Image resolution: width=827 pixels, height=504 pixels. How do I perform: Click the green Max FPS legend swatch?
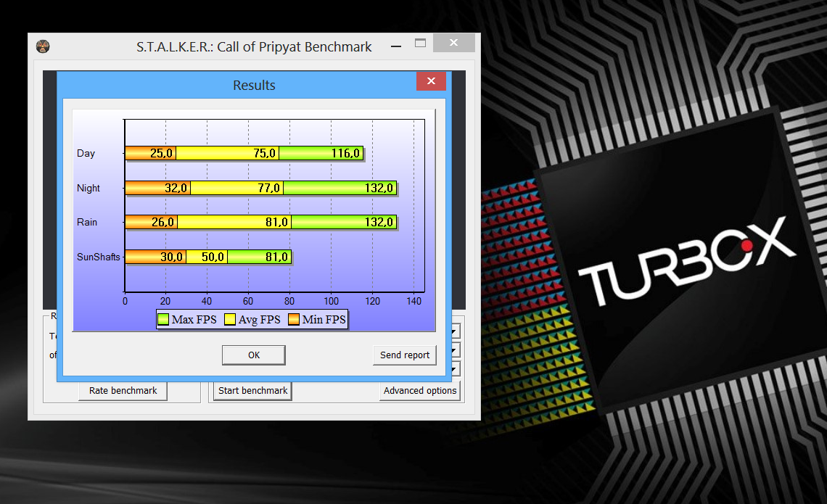[163, 320]
